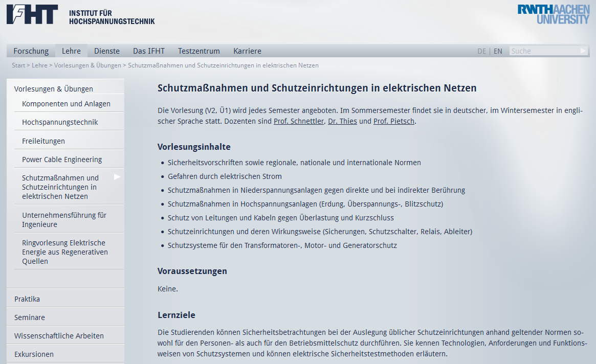This screenshot has width=596, height=364.
Task: Open Komponenten und Anlagen lecture
Action: pos(66,104)
